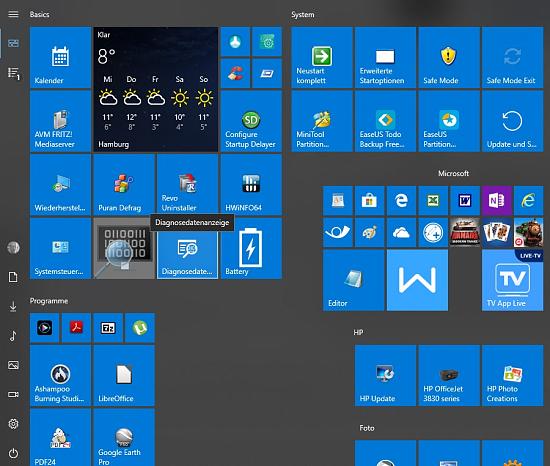
Task: Open Erweiterte Startoptionen tile
Action: tap(385, 57)
